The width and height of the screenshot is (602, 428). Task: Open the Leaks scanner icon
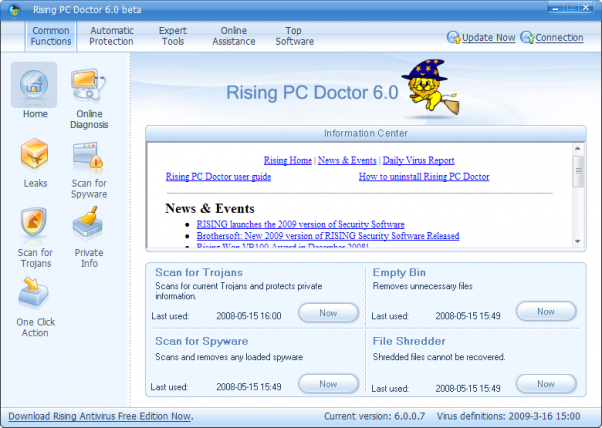coord(35,154)
